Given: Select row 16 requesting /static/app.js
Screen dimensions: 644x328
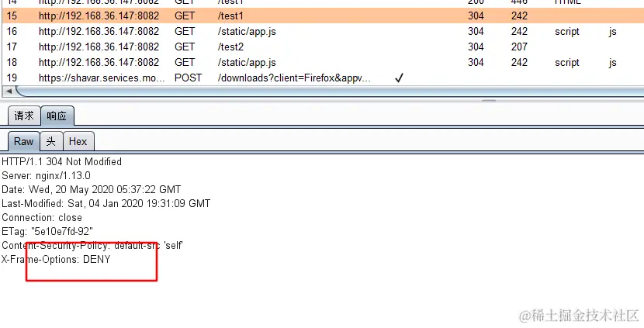Looking at the screenshot, I should (x=322, y=32).
